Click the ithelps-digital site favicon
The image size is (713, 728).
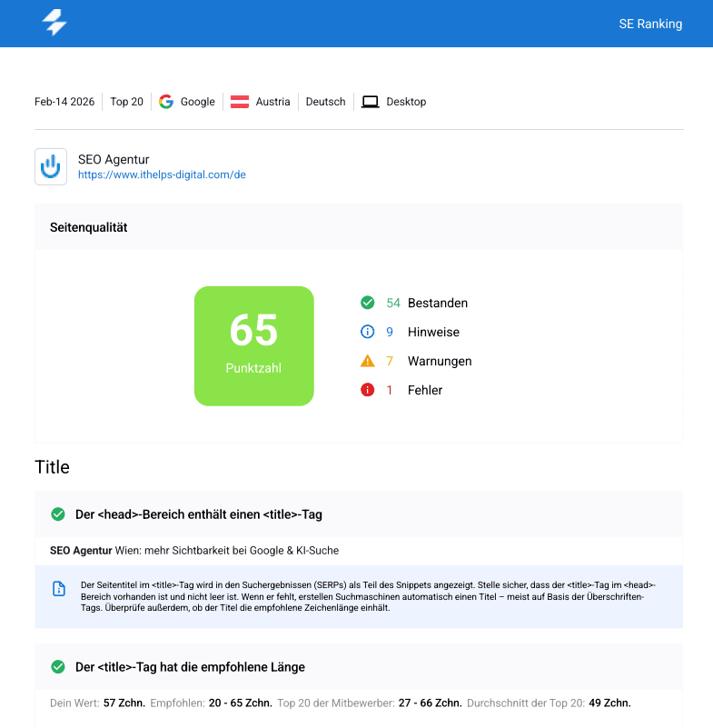pos(51,166)
